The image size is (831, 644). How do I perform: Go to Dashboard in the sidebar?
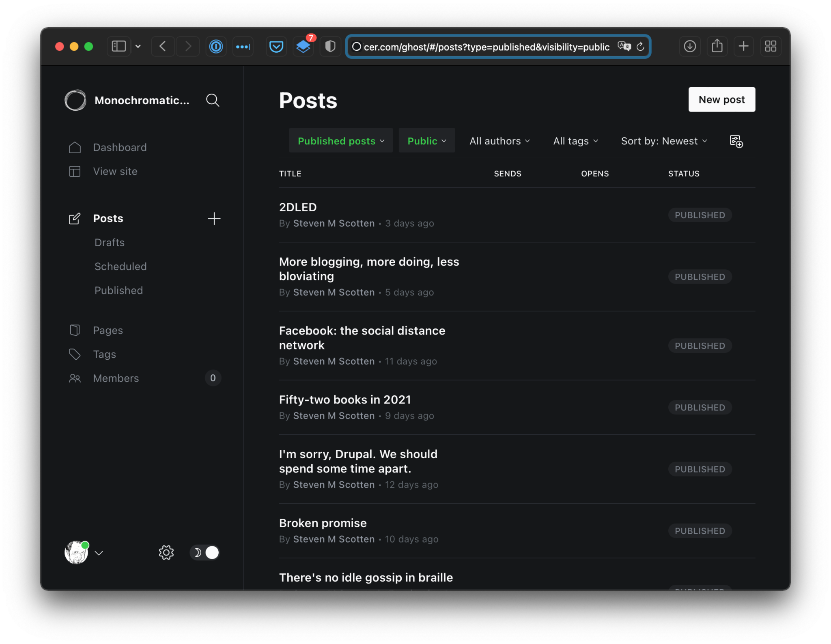pyautogui.click(x=120, y=147)
